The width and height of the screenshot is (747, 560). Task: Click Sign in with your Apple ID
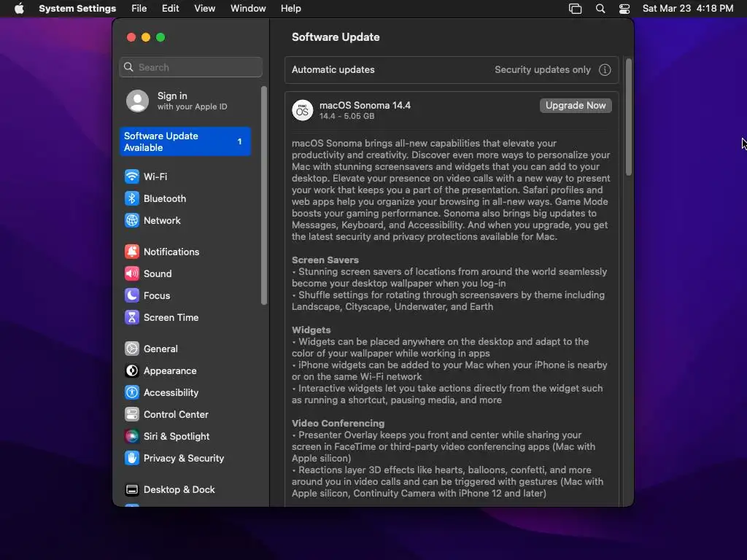pyautogui.click(x=185, y=101)
